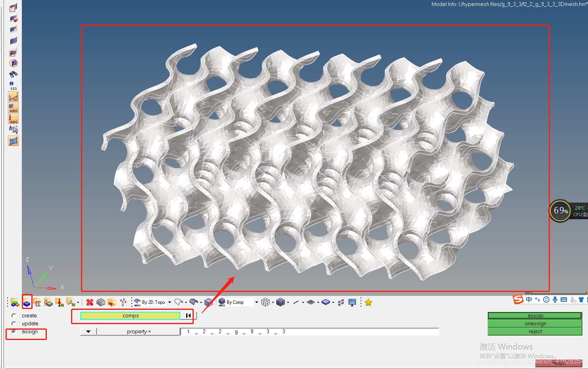
Task: Click the monitor display icon in toolbar
Action: [x=352, y=303]
